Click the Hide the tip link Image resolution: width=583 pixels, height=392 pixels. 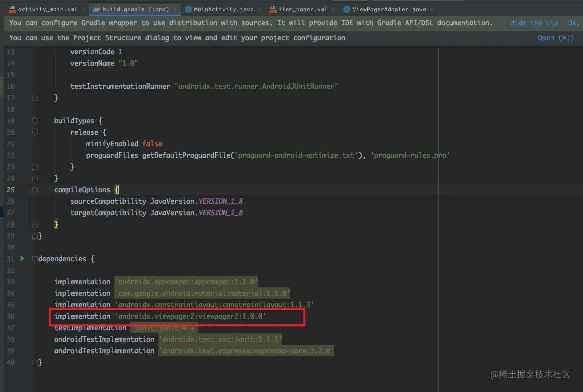pyautogui.click(x=534, y=23)
